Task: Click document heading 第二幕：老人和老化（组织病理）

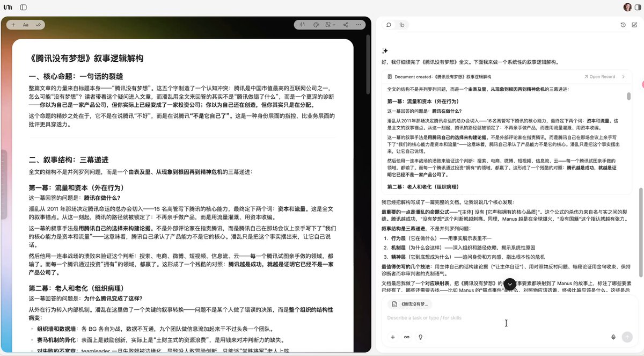Action: (76, 288)
